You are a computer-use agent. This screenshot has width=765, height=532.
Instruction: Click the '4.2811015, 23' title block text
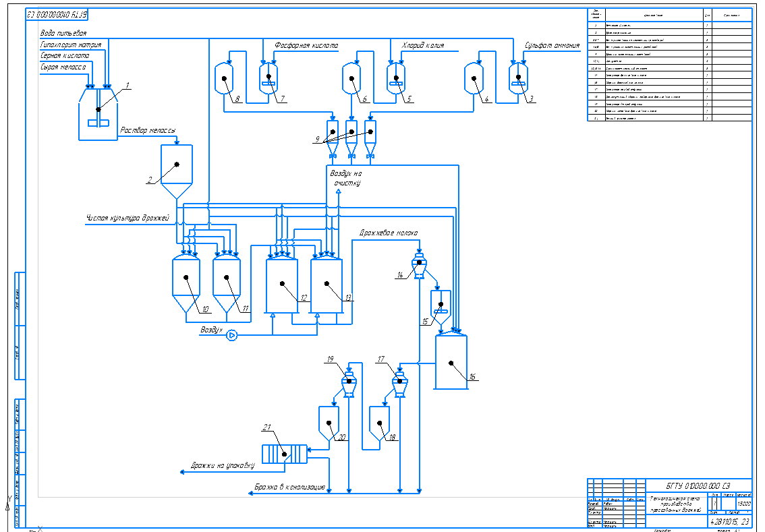click(x=730, y=521)
